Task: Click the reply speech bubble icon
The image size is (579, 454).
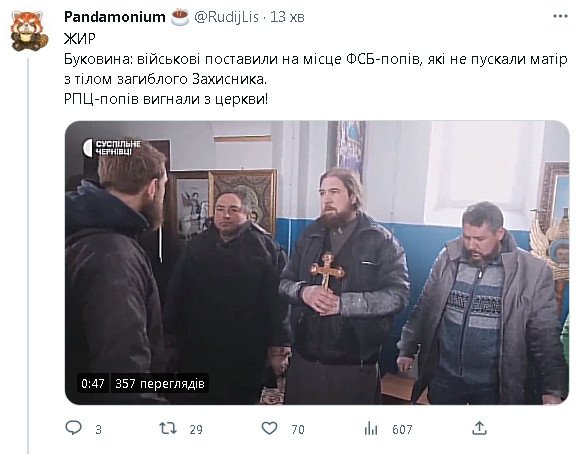Action: [x=73, y=428]
